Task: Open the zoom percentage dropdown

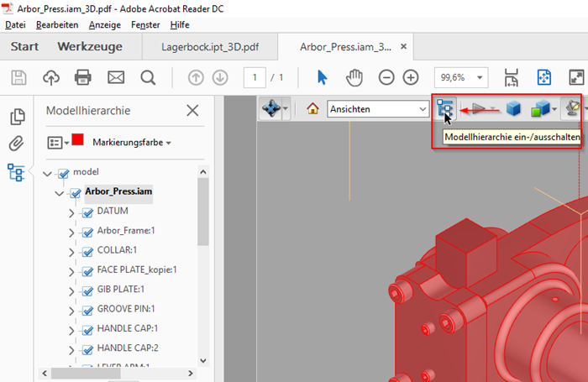Action: click(x=480, y=78)
